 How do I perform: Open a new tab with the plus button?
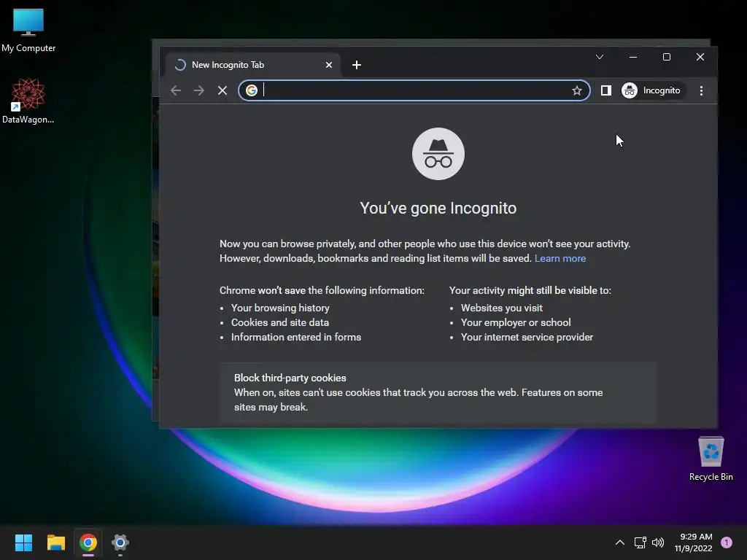(x=356, y=65)
